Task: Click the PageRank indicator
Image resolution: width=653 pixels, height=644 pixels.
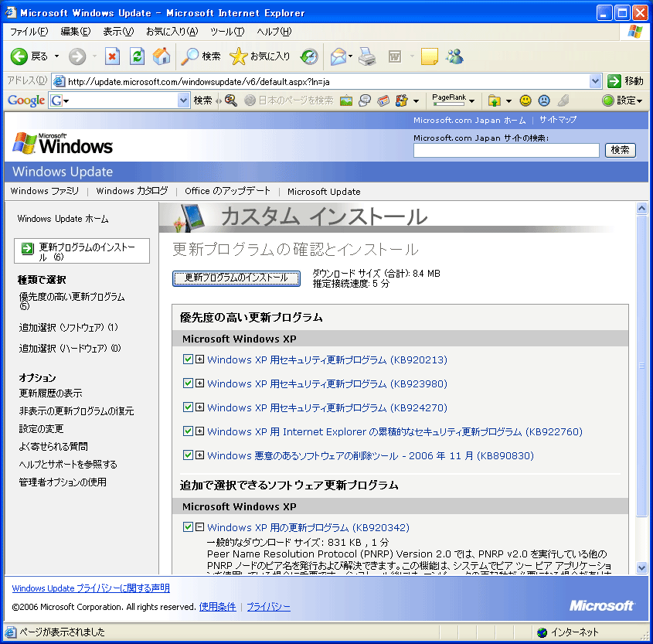Action: (449, 100)
